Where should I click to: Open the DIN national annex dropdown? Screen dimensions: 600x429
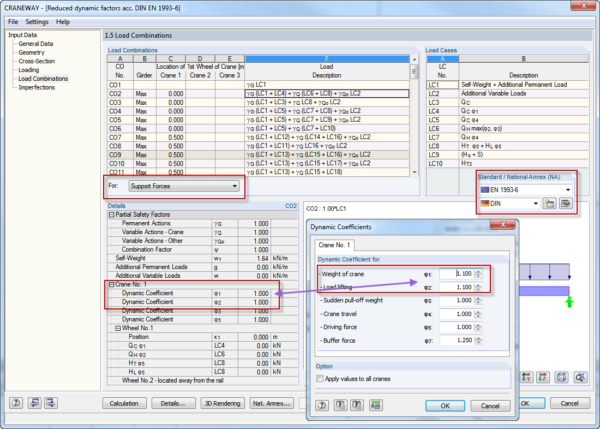[x=534, y=203]
